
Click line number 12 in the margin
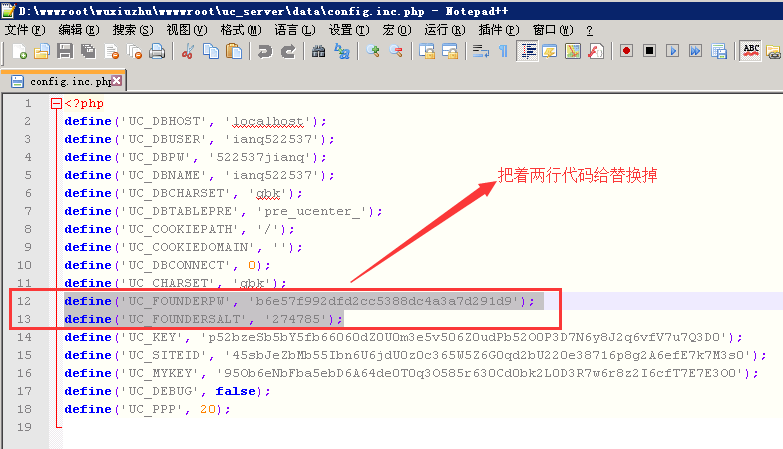point(24,301)
